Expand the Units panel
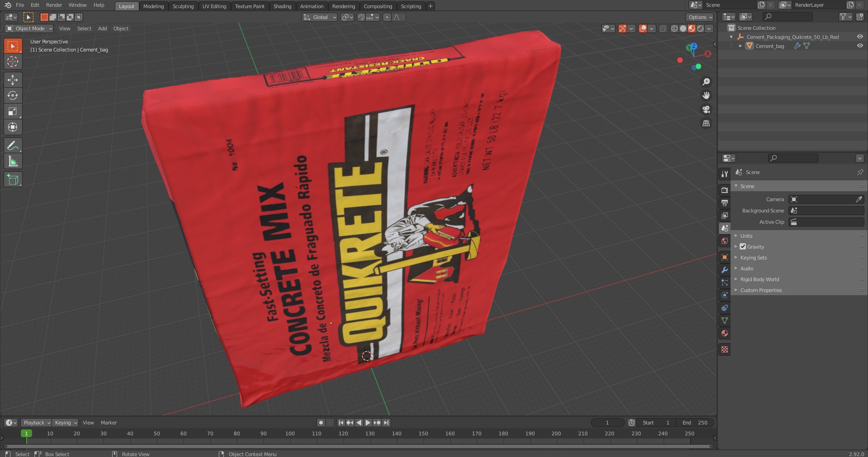Viewport: 868px width, 457px height. [746, 236]
